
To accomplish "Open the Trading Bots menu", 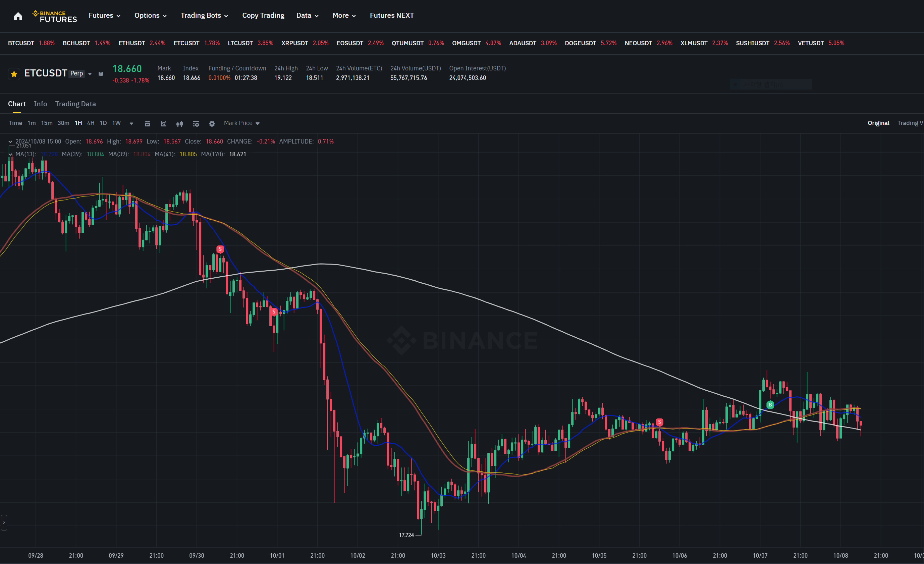I will (204, 15).
